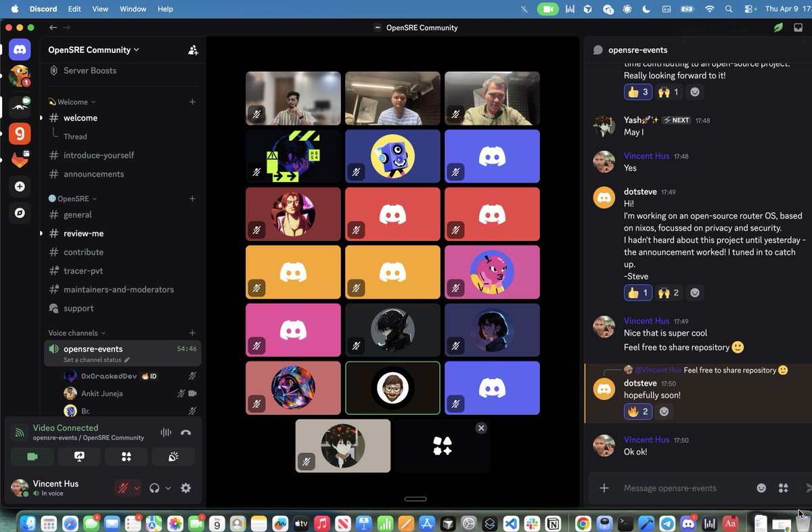The image size is (812, 532).
Task: Toggle the 🙌 1 reaction
Action: (x=669, y=91)
